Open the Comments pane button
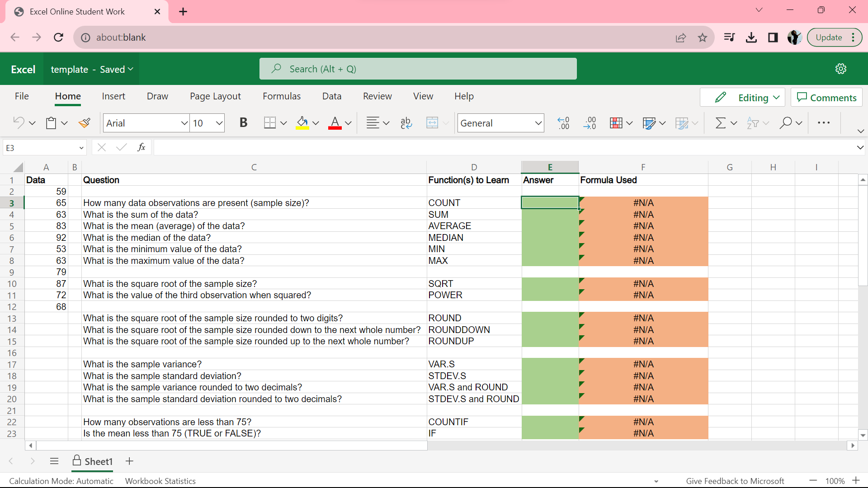 (x=826, y=98)
